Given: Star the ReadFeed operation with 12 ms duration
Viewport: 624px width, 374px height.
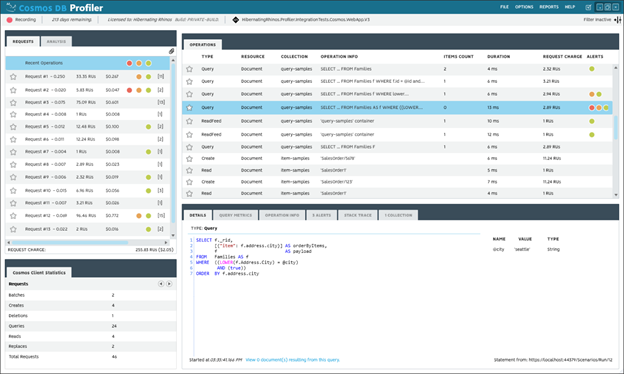Looking at the screenshot, I should pyautogui.click(x=189, y=135).
